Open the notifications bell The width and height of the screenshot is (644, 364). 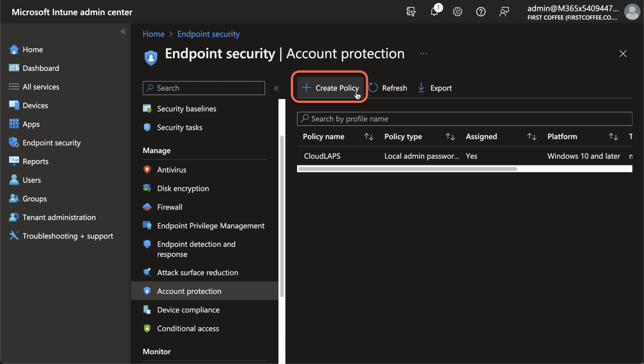434,12
